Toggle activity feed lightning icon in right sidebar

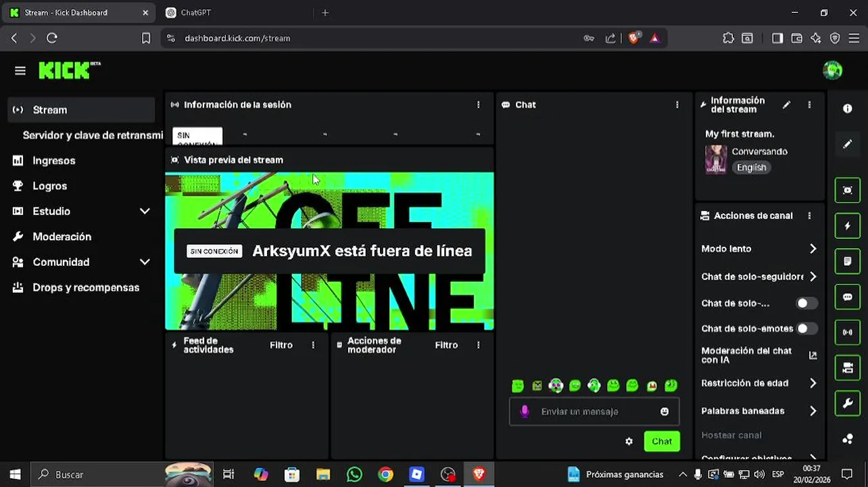pos(847,226)
